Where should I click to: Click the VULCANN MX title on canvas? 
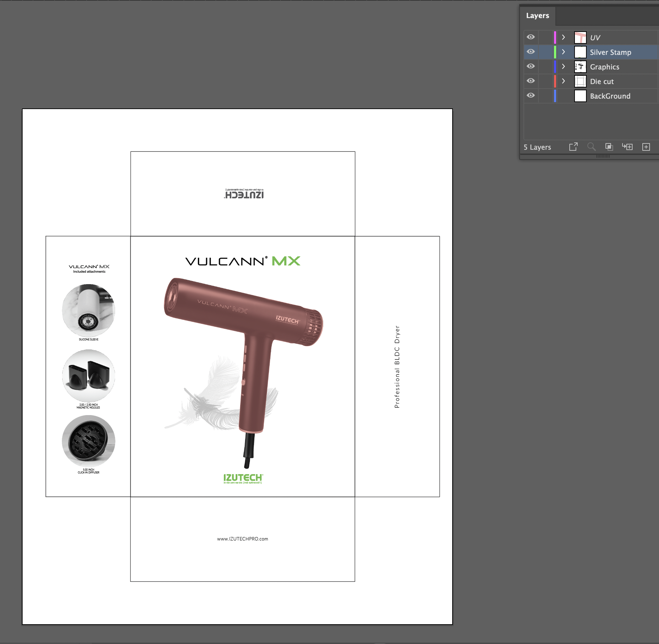tap(243, 261)
